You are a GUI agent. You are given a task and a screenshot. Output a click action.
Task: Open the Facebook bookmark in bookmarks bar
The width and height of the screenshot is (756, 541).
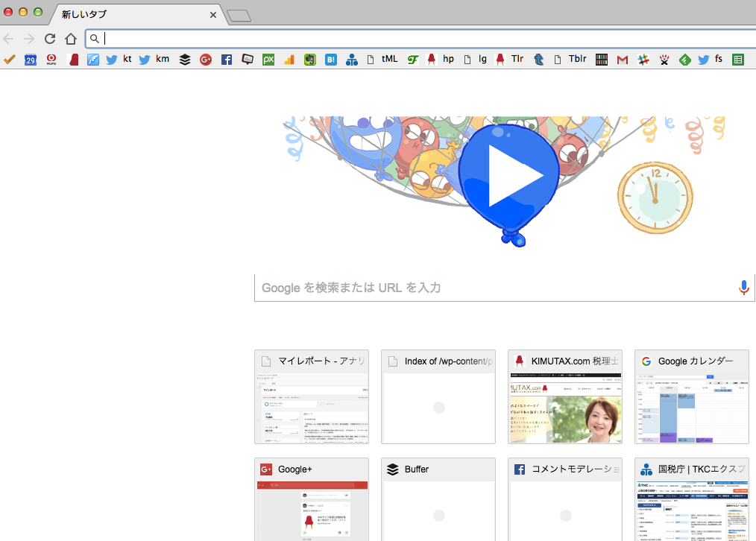pyautogui.click(x=227, y=60)
